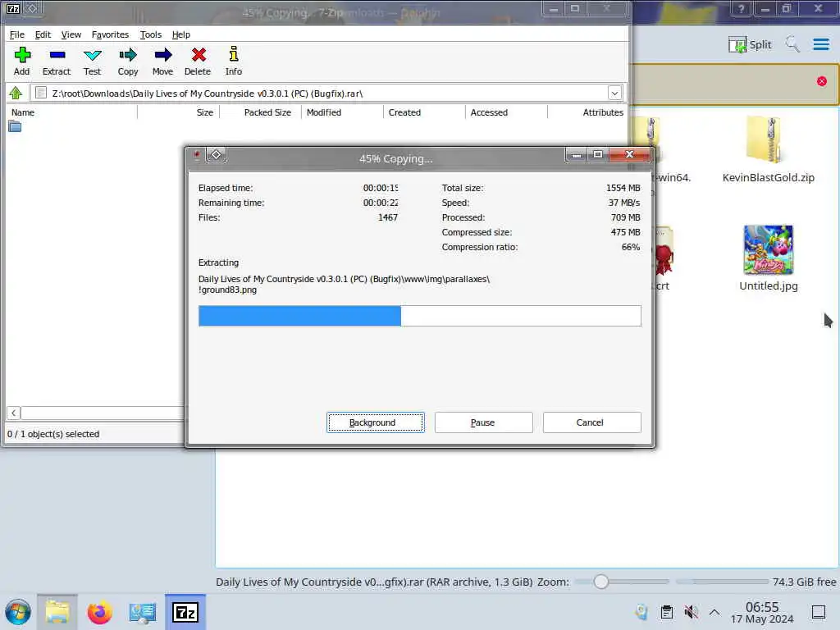Image resolution: width=840 pixels, height=630 pixels.
Task: Dismiss the Dolphin notification with red X
Action: pyautogui.click(x=822, y=81)
